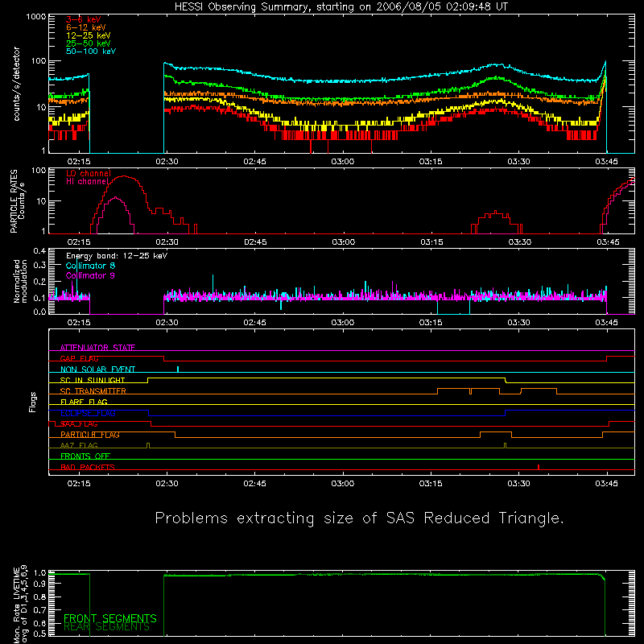Click the FLARE FLAG label
Screen dimensions: 644x644
[84, 402]
